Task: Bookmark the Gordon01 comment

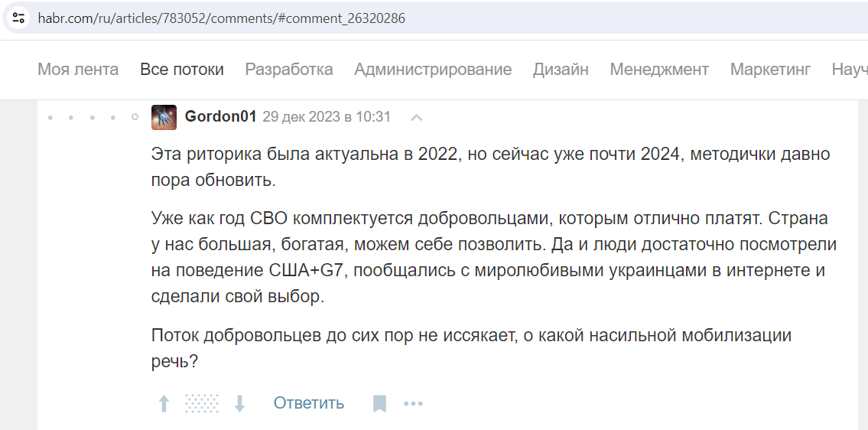Action: point(379,403)
